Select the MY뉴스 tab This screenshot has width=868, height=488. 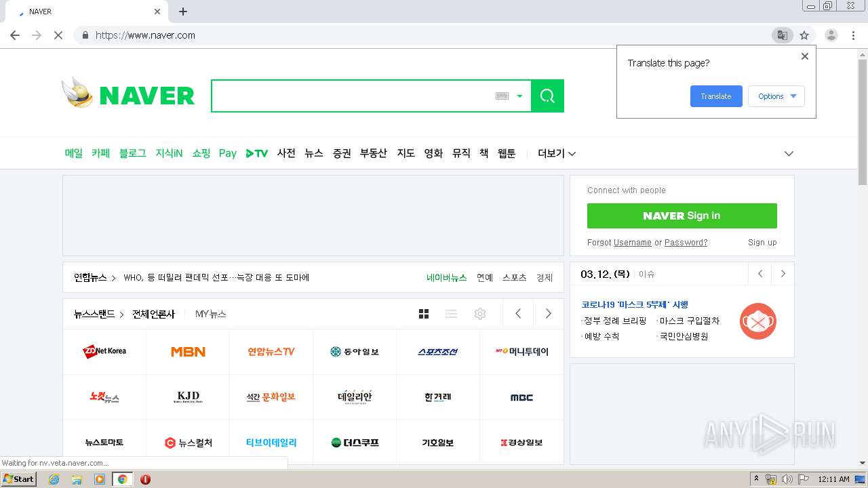pyautogui.click(x=211, y=314)
